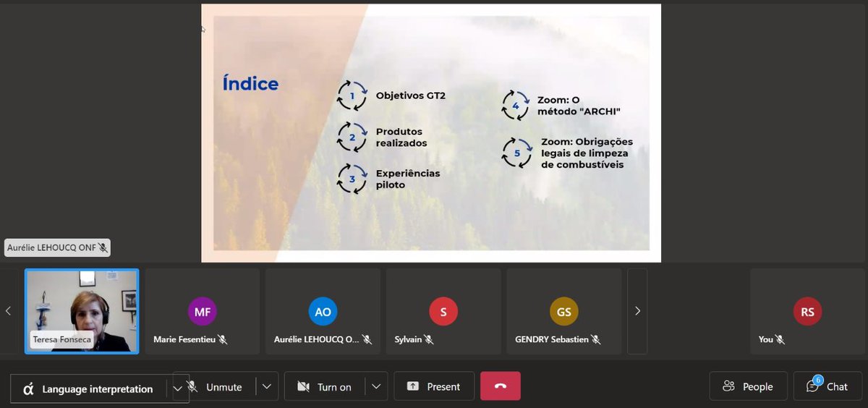Hang up the call with red button
Screen dimensions: 868x408
pos(501,386)
